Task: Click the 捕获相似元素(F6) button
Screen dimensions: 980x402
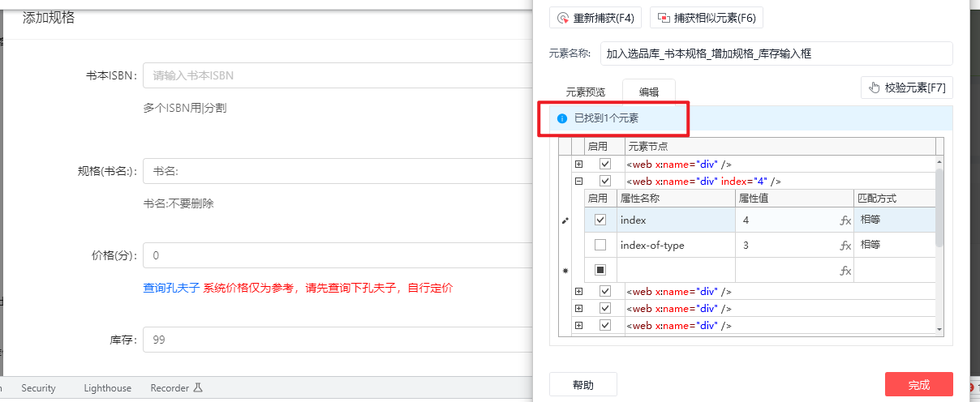Action: [707, 18]
